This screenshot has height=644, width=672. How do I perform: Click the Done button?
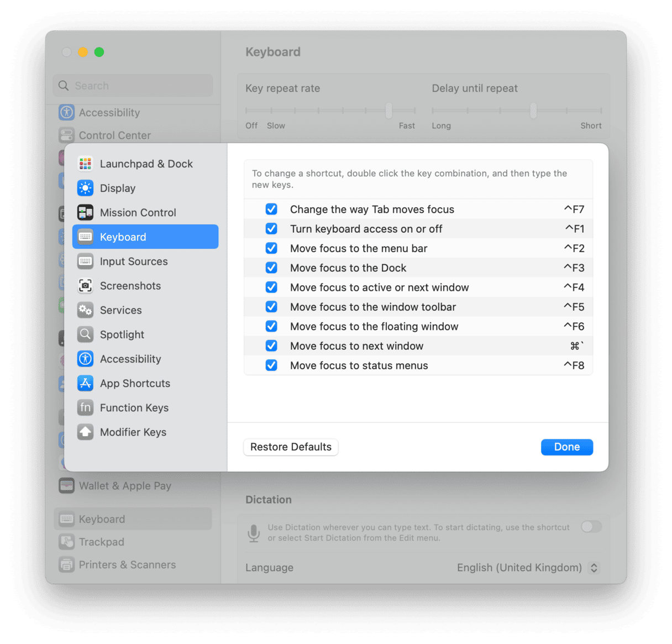click(567, 447)
